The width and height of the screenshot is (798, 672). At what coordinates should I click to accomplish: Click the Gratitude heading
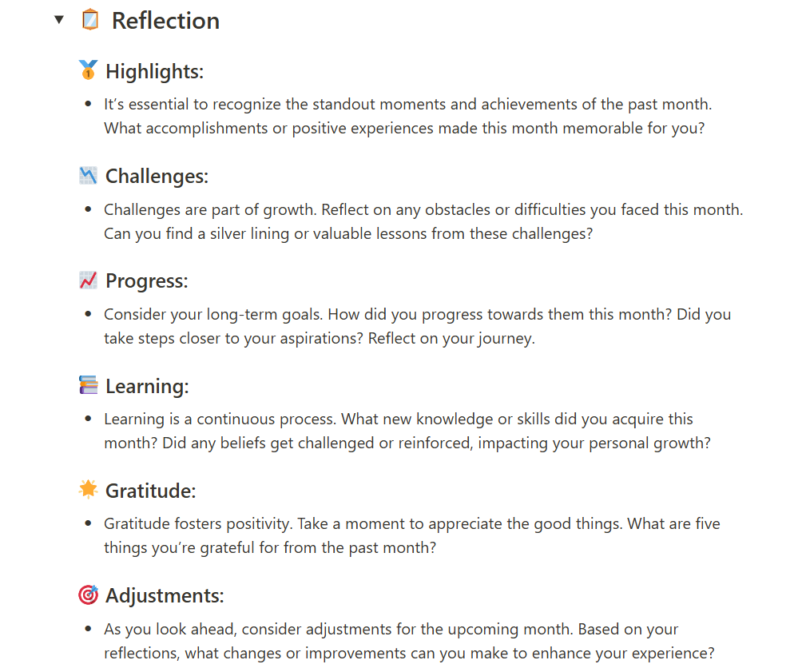[x=150, y=491]
